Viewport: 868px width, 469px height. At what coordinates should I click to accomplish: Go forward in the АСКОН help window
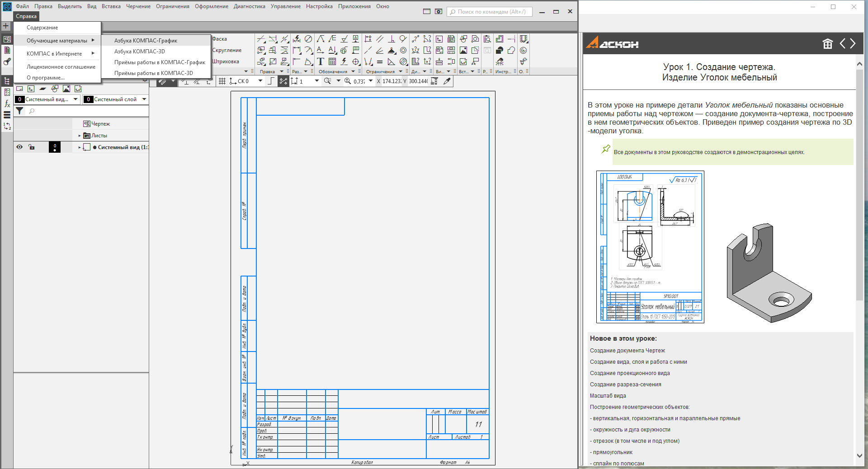point(853,44)
